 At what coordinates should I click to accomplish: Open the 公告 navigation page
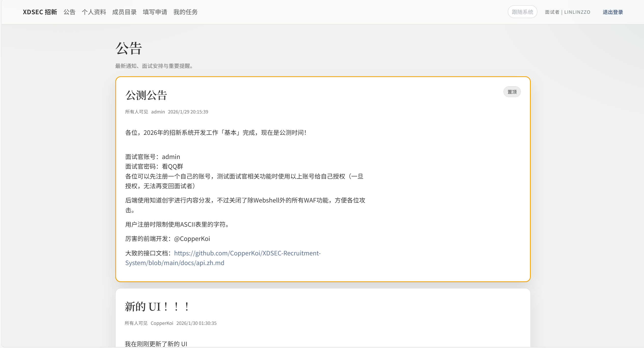pos(69,12)
